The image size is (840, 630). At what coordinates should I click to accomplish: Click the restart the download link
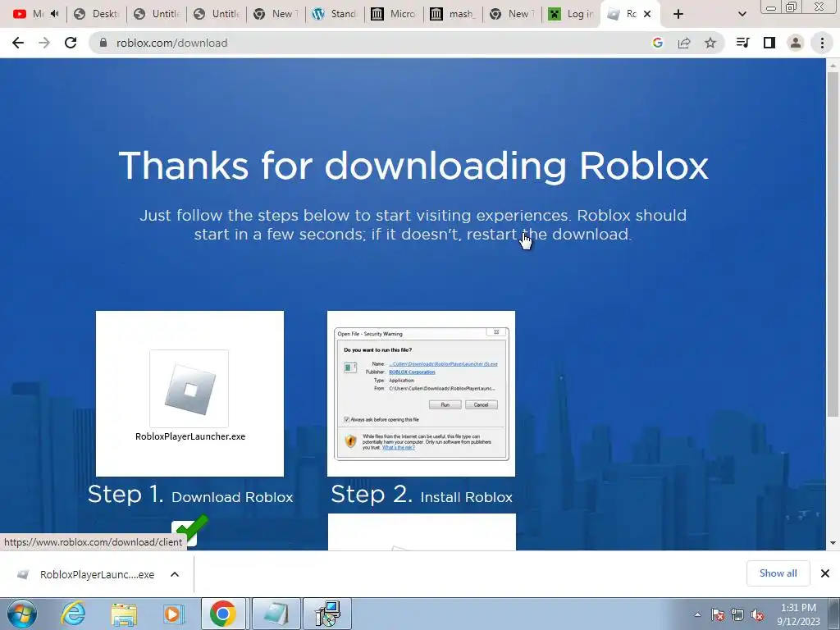coord(549,234)
